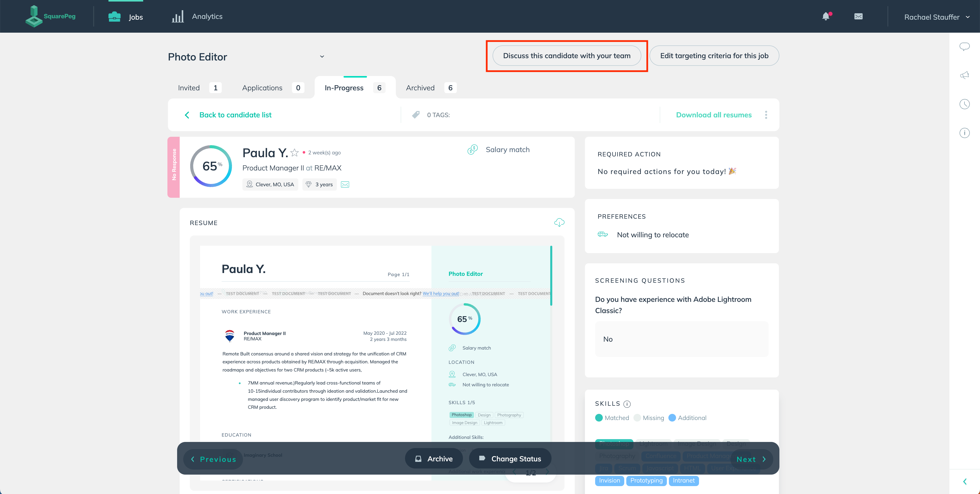Screen dimensions: 980x494
Task: Click the 65% match score circle
Action: coord(211,166)
